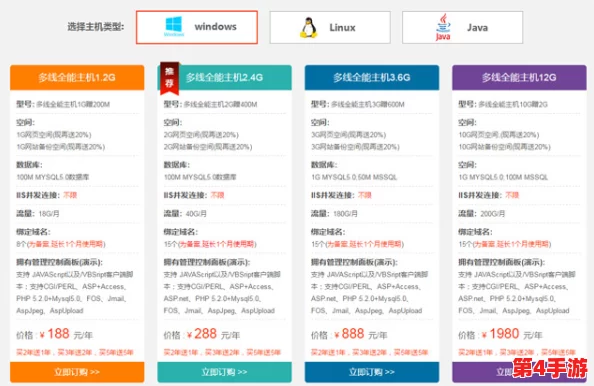The image size is (594, 386).
Task: Click the 40G/月 traffic value
Action: [x=196, y=214]
